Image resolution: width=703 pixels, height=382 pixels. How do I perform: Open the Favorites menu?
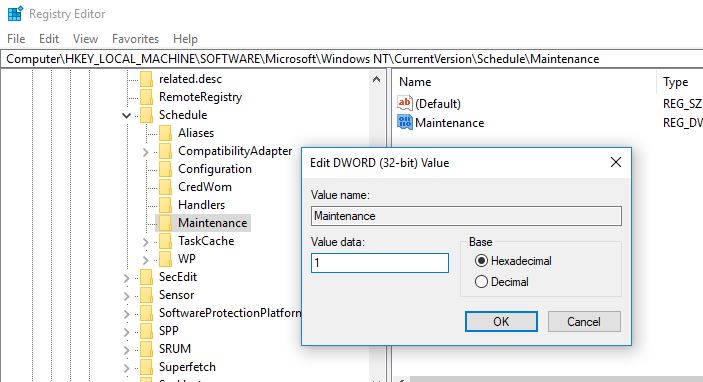click(135, 39)
